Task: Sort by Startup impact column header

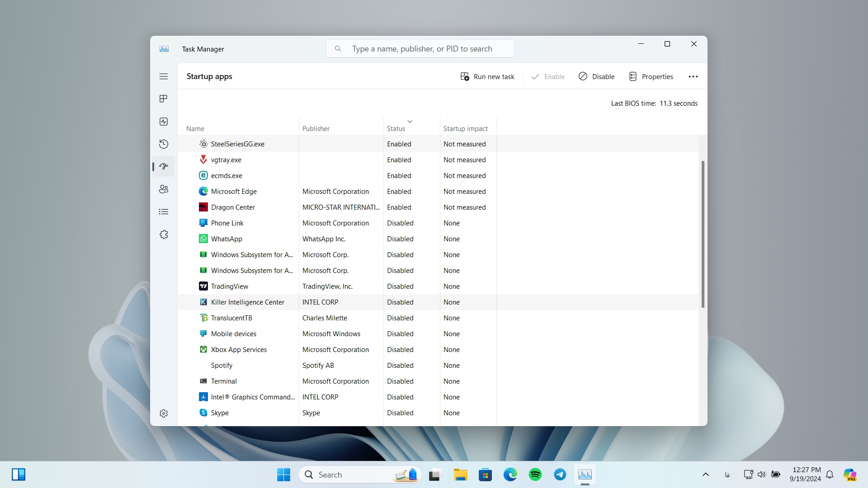Action: point(466,128)
